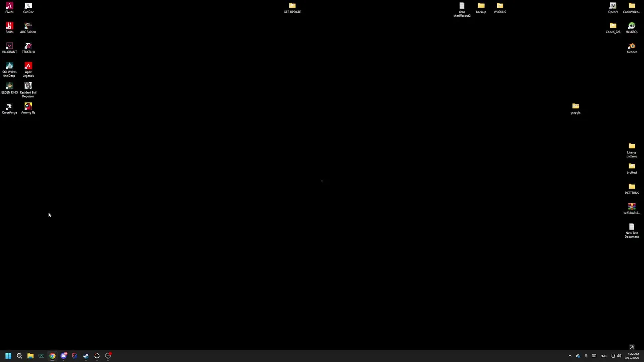
Task: Click the circular icon above the clock
Action: point(632,347)
